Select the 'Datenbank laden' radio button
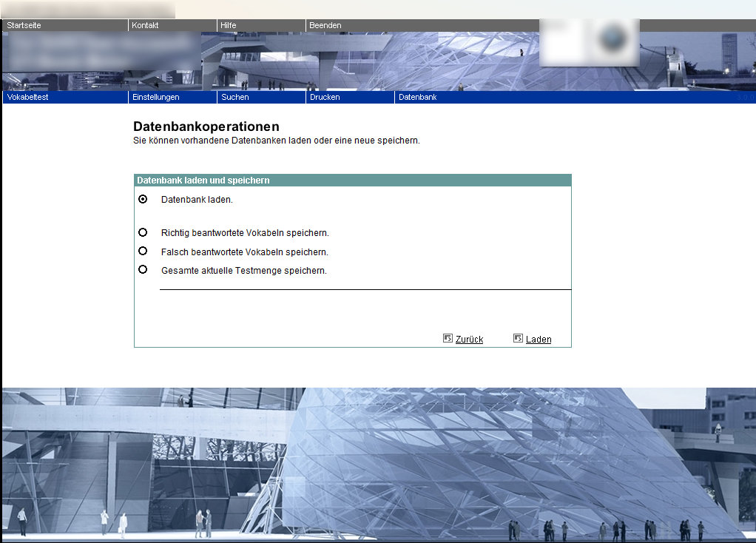The height and width of the screenshot is (543, 756). (143, 199)
